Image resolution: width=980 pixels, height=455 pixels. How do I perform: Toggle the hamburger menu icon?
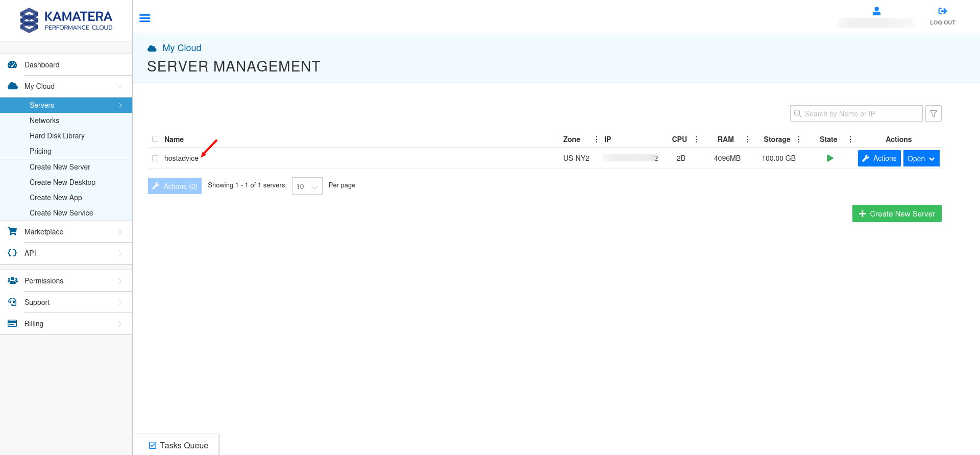(x=145, y=18)
